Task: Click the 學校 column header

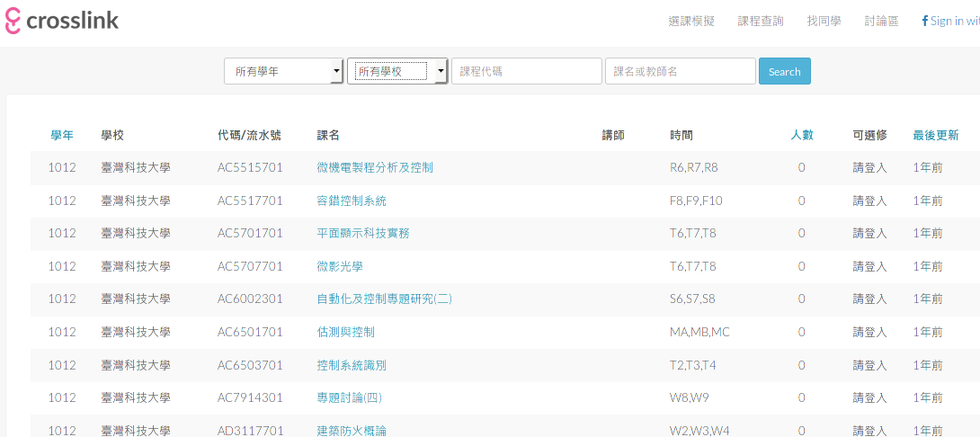Action: click(x=112, y=135)
